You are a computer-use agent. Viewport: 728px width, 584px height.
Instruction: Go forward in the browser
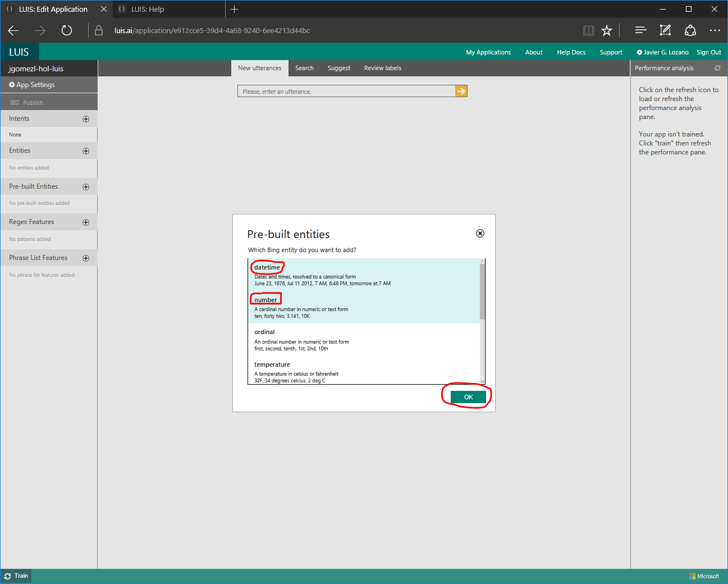coord(40,30)
